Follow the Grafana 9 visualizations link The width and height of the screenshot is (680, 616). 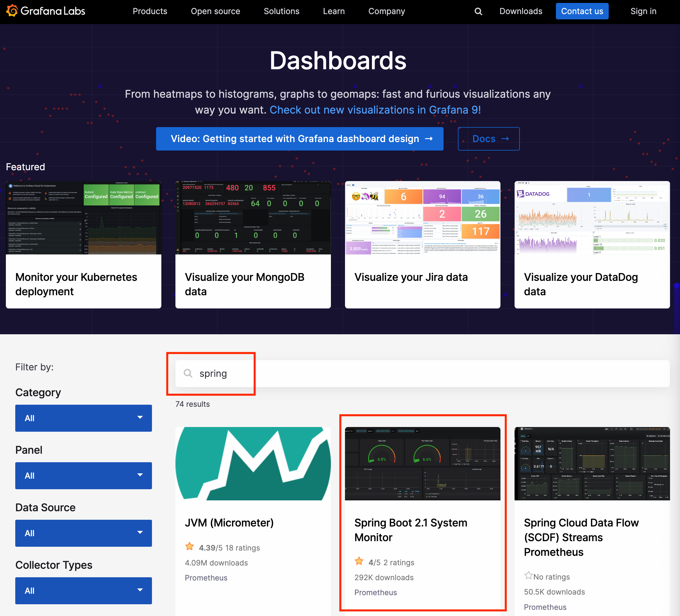[375, 110]
